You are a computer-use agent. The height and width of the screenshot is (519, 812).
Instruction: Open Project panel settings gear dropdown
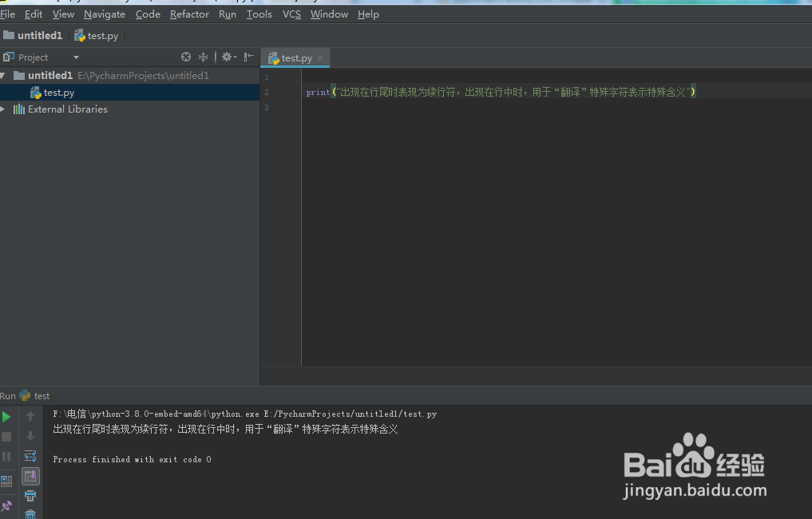(227, 57)
